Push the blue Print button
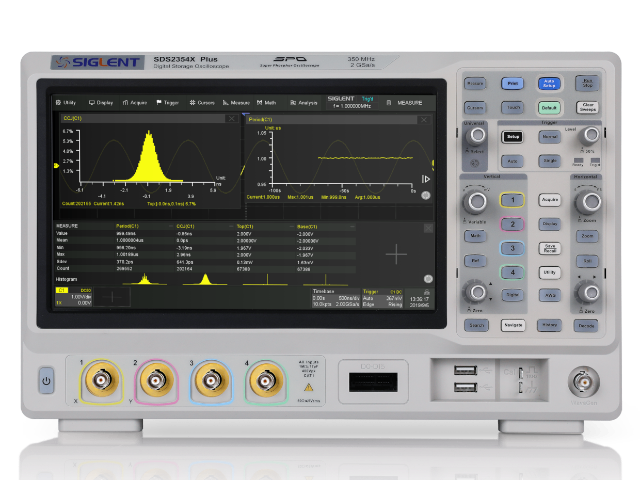 click(512, 84)
